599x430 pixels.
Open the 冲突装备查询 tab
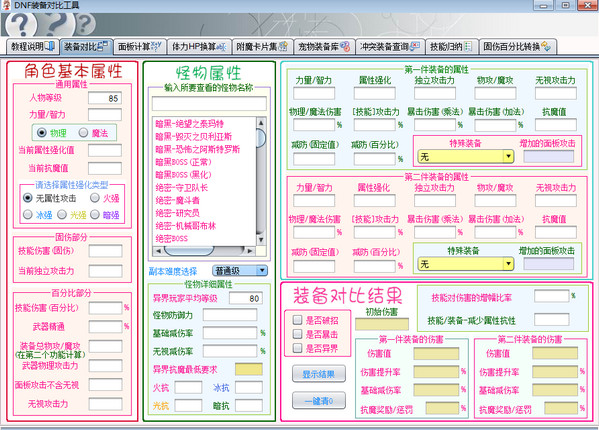(390, 47)
